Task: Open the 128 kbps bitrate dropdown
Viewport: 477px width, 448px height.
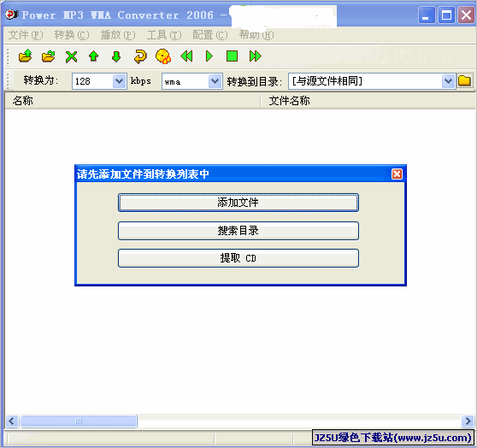Action: (x=120, y=81)
